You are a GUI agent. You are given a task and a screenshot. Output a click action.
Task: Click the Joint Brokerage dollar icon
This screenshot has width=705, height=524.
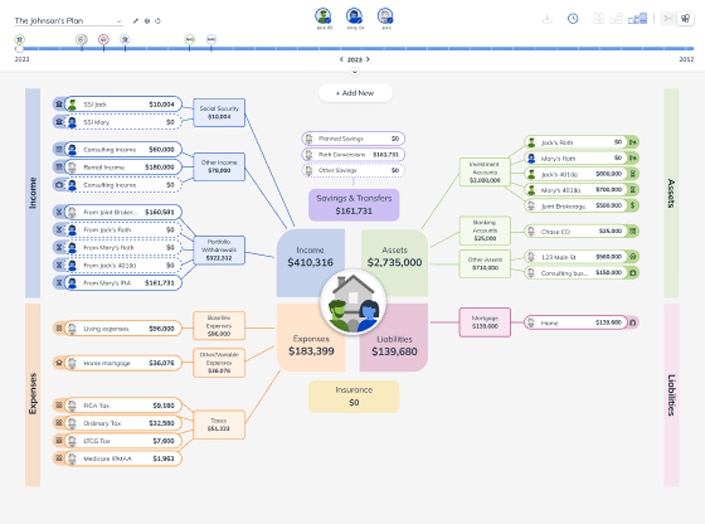[x=633, y=205]
